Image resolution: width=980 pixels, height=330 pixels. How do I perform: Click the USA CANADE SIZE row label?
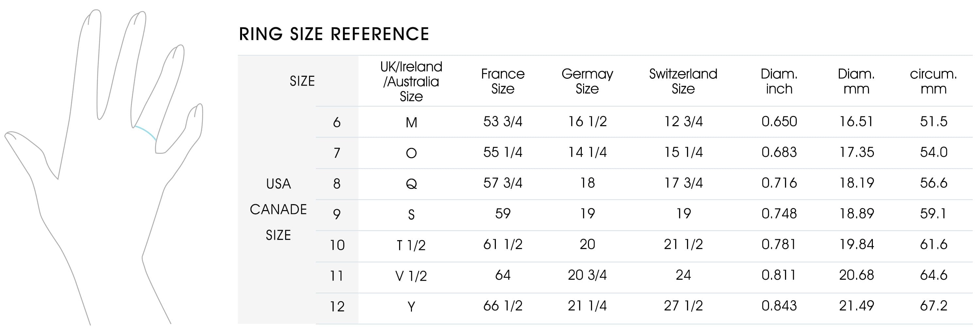pyautogui.click(x=278, y=209)
